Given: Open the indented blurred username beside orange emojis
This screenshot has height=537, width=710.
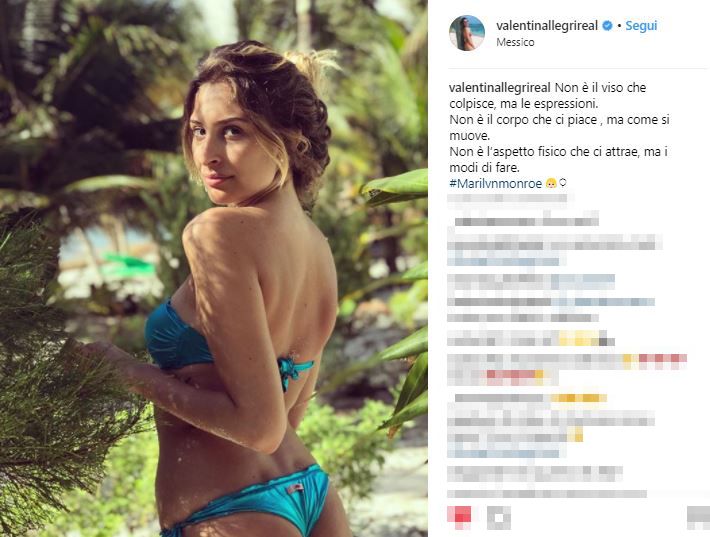Looking at the screenshot, I should pos(502,398).
